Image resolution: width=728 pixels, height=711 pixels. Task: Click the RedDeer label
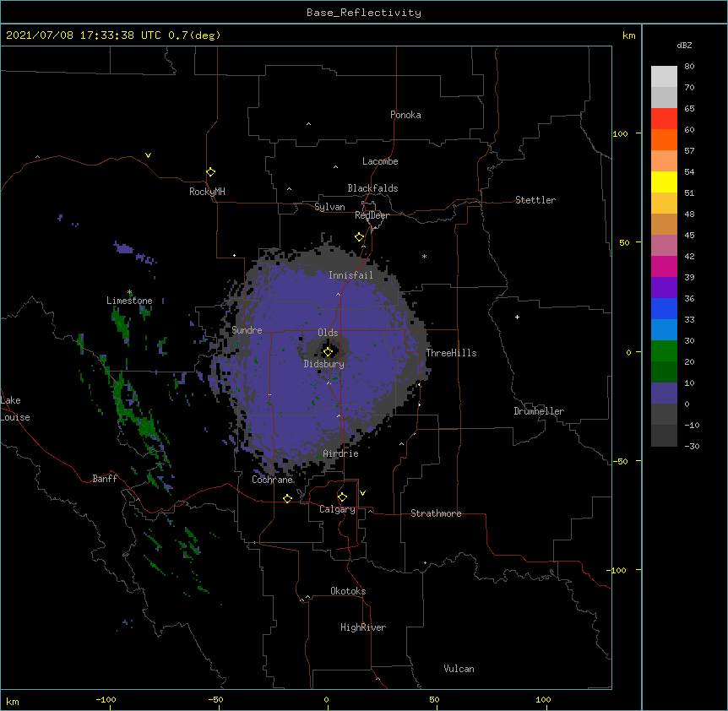coord(372,215)
